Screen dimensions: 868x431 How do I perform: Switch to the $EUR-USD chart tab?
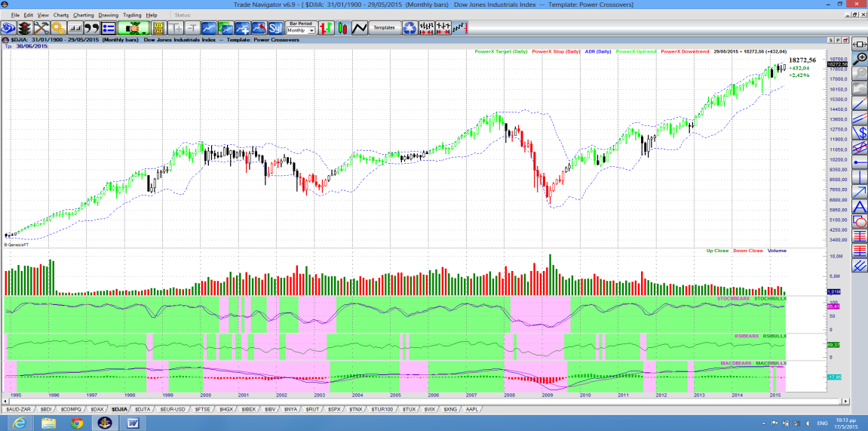(x=172, y=409)
